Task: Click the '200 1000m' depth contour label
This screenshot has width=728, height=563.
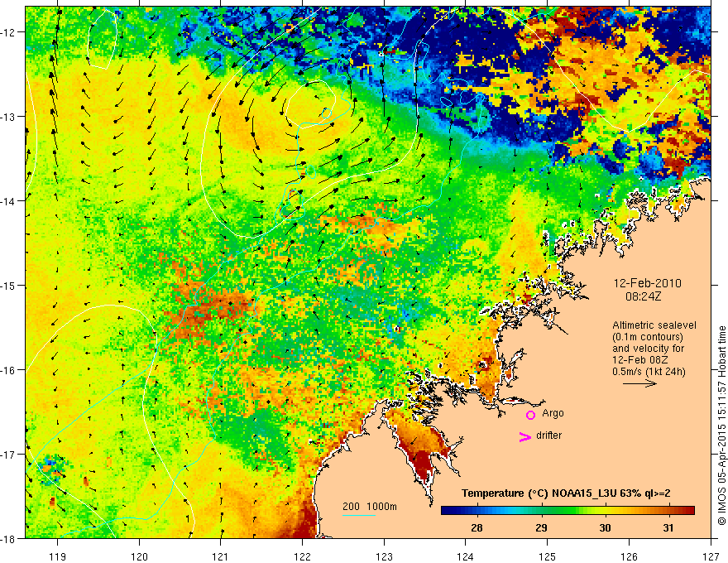Action: pos(370,507)
